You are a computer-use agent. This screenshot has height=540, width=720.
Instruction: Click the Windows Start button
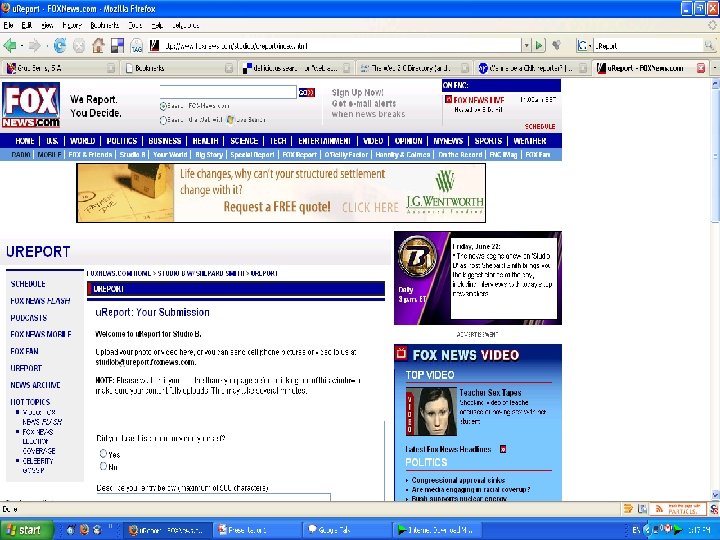pyautogui.click(x=27, y=530)
